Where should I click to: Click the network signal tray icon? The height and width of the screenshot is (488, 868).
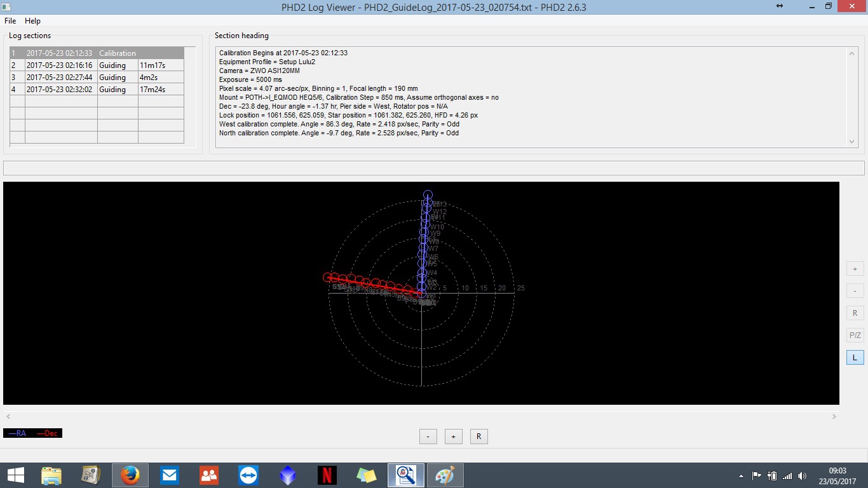tap(787, 475)
